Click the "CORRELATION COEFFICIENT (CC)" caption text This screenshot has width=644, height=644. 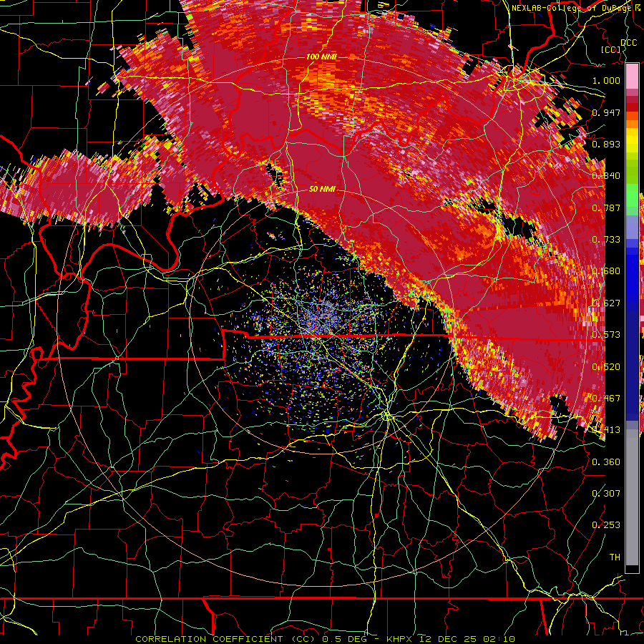[x=225, y=639]
